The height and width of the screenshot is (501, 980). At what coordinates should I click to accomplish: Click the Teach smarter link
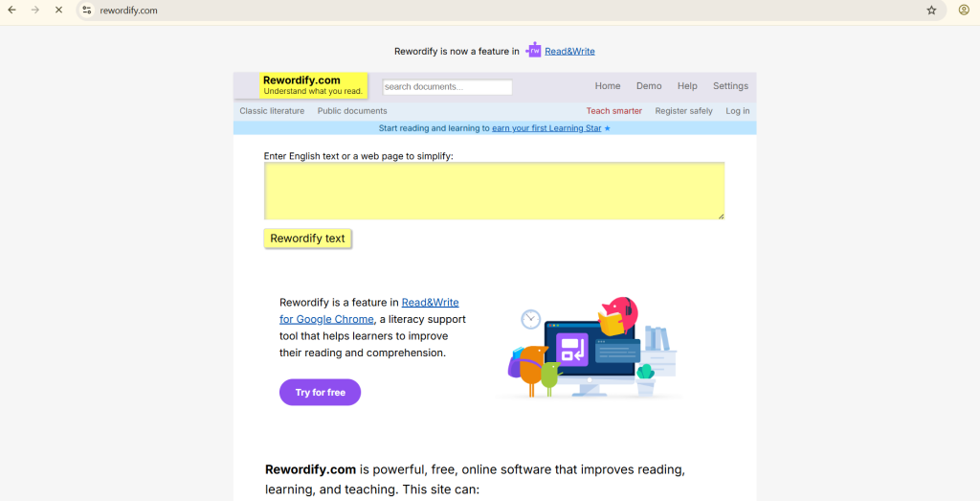click(x=614, y=111)
